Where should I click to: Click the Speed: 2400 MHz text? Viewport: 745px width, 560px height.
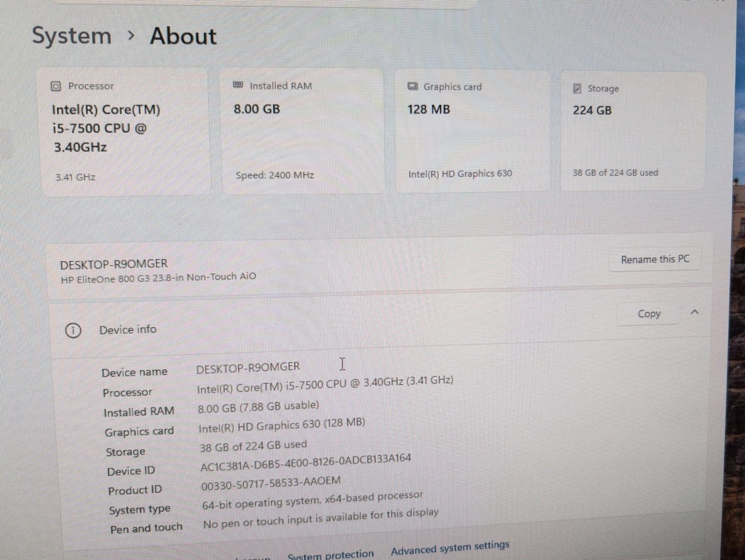275,175
